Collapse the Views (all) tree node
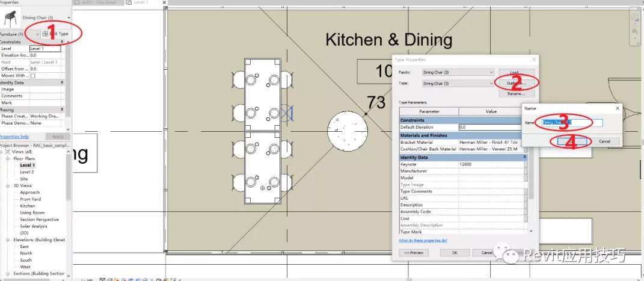The width and height of the screenshot is (644, 281). [2, 152]
